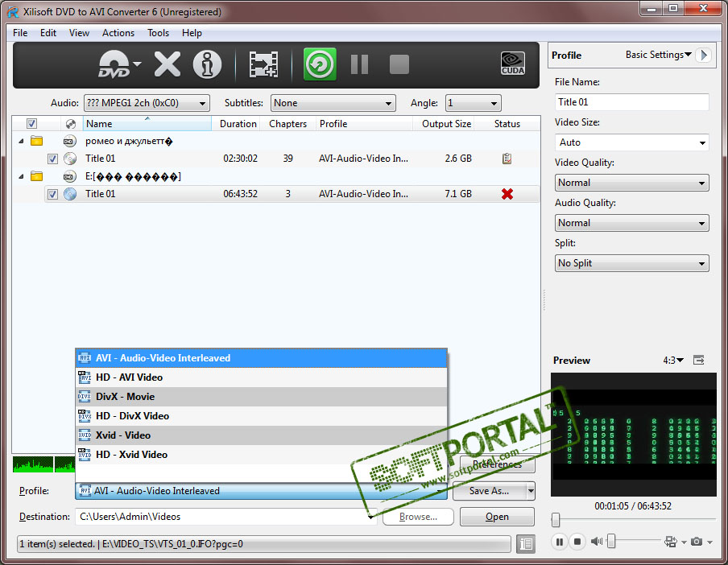Open the Info toolbar icon
Viewport: 728px width, 565px height.
207,64
